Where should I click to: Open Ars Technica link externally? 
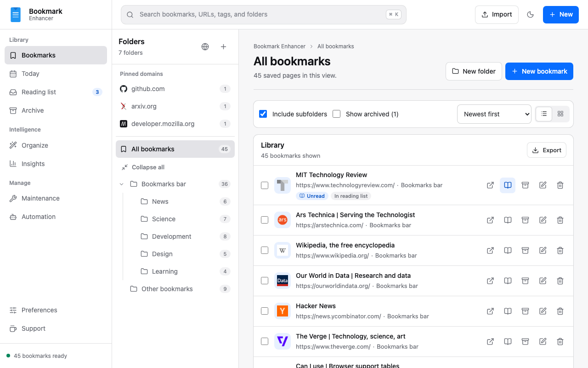point(490,220)
